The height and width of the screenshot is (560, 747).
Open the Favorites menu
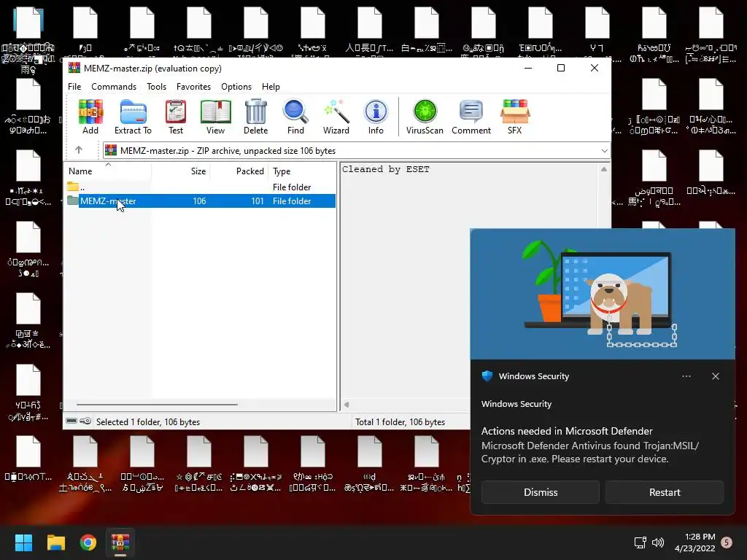[193, 87]
